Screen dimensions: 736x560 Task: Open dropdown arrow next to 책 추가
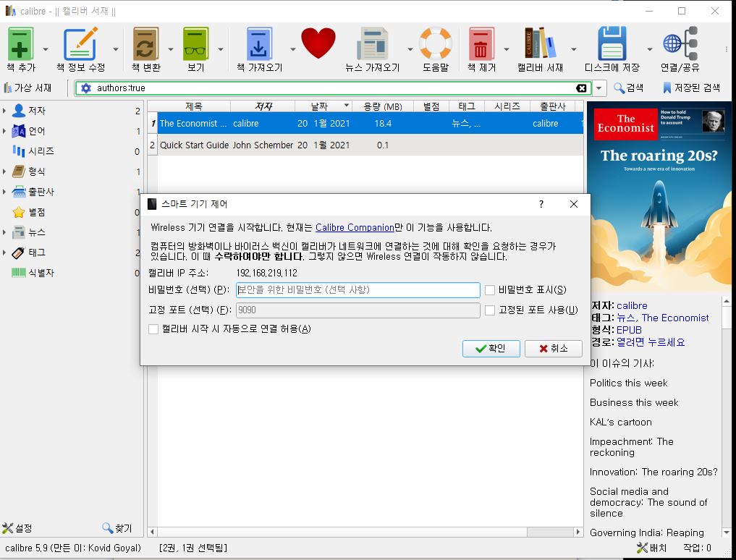click(x=46, y=48)
